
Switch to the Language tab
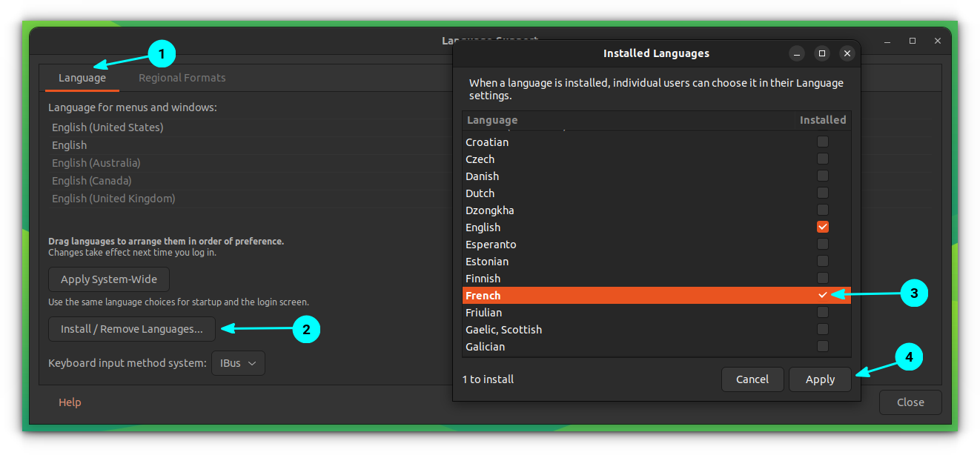pyautogui.click(x=82, y=77)
